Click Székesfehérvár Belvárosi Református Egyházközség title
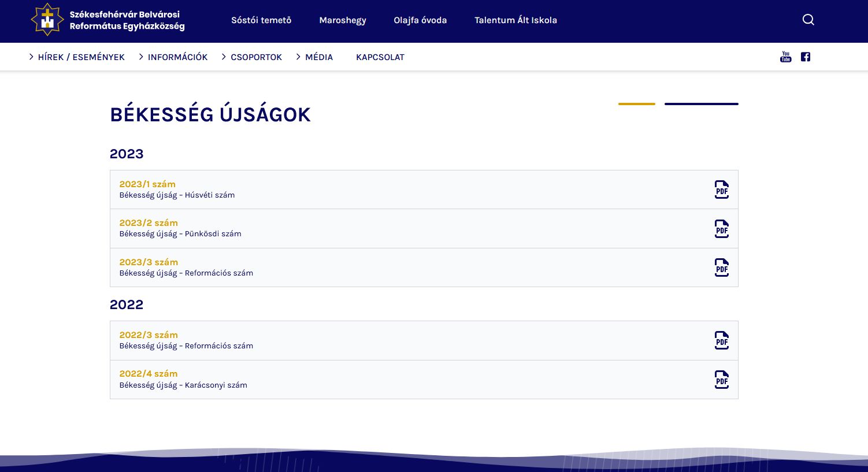Screen dimensions: 868x472 point(127,20)
